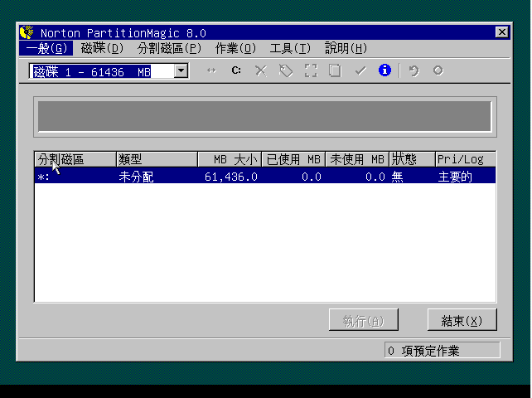This screenshot has width=532, height=398.
Task: Click the Format partition dashed-square icon
Action: click(x=311, y=70)
